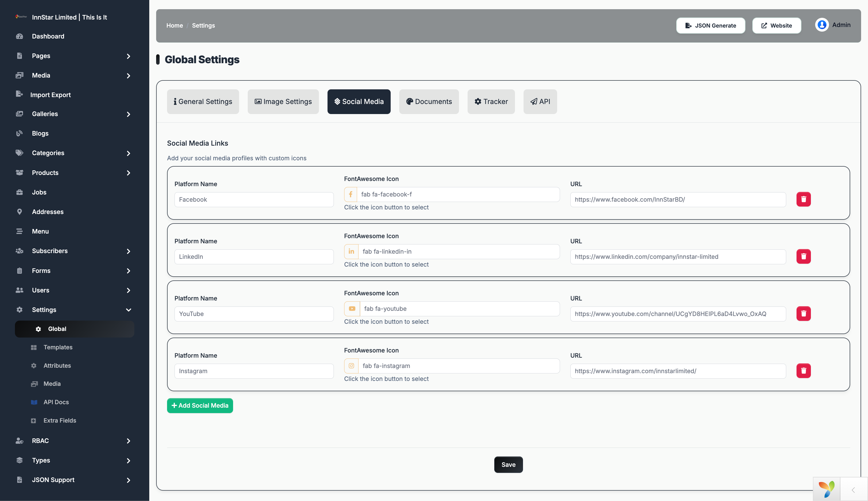Image resolution: width=868 pixels, height=501 pixels.
Task: Open the Yii debug toolbar logo
Action: (x=826, y=489)
